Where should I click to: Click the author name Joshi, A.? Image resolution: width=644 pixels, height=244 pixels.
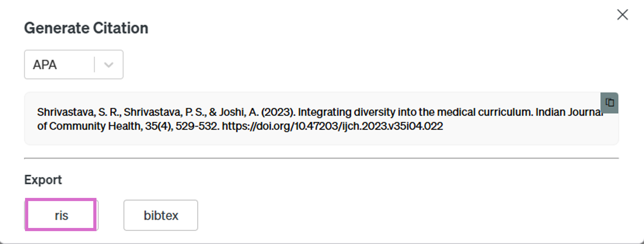coord(239,112)
